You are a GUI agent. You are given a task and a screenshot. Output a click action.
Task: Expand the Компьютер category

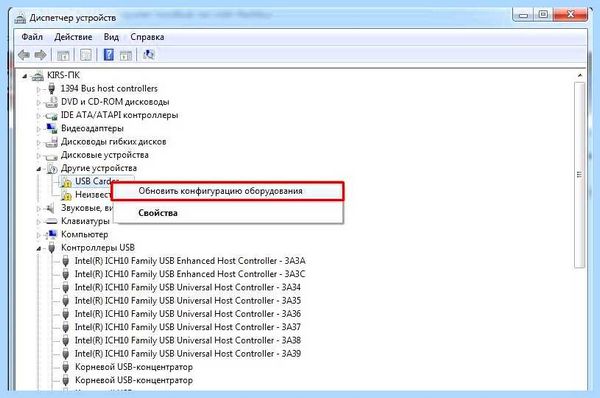[38, 235]
